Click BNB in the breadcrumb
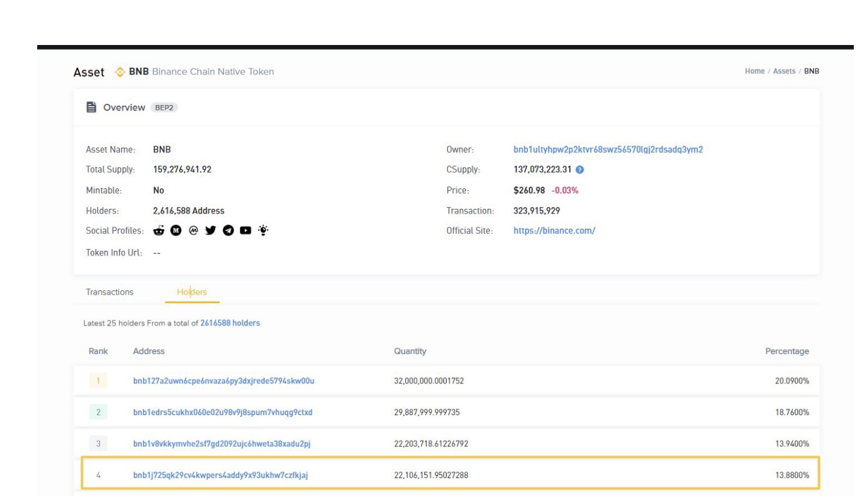867x504 pixels. click(x=812, y=71)
